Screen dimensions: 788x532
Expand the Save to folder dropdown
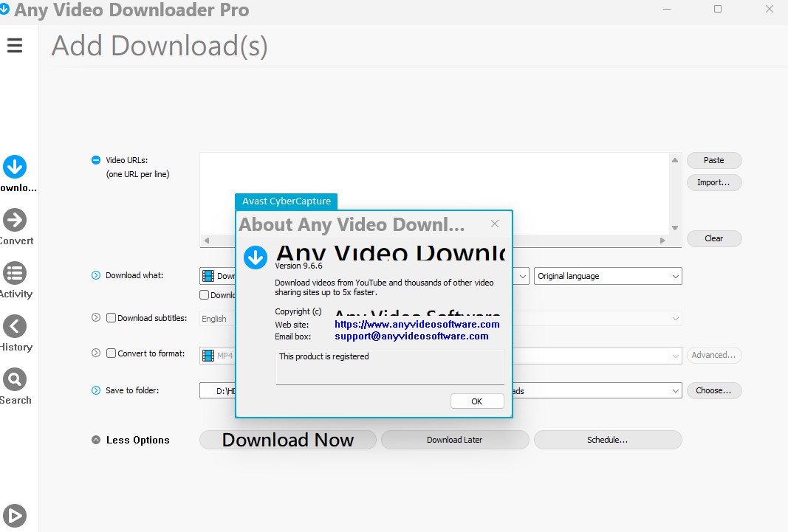point(675,390)
